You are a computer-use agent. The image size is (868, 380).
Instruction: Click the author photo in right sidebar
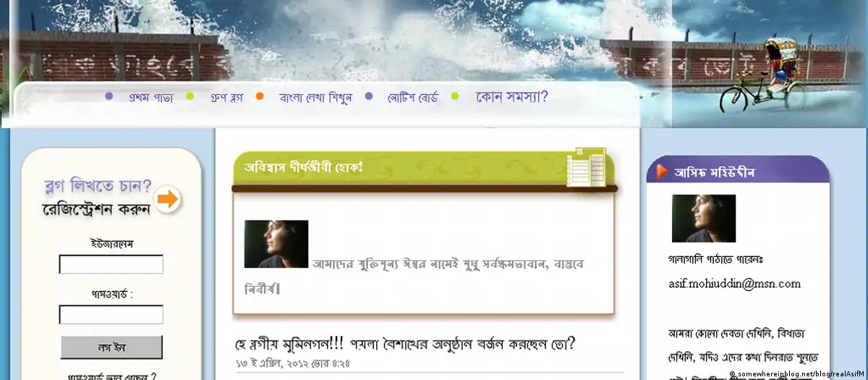(x=704, y=219)
